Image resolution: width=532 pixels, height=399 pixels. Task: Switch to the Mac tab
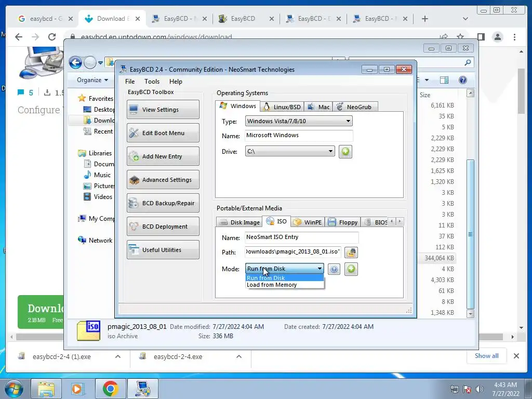318,107
